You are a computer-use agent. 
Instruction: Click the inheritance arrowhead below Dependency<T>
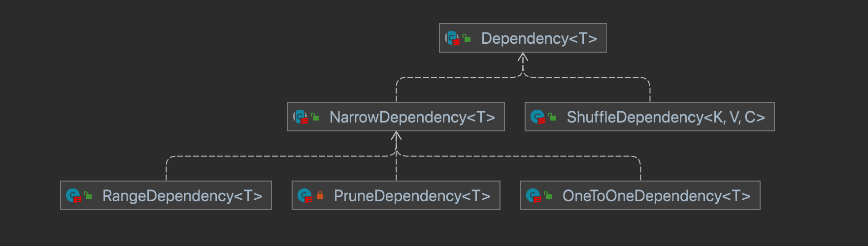[523, 58]
